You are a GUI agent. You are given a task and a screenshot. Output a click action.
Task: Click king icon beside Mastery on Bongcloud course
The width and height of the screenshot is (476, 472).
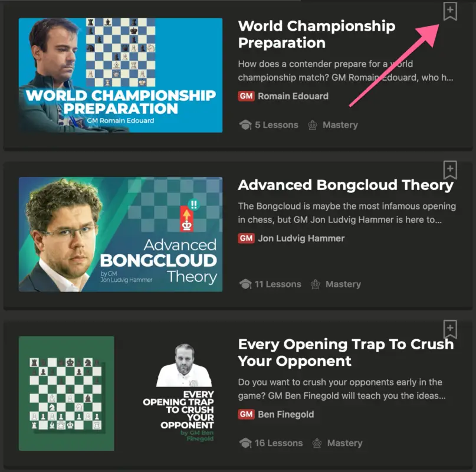(316, 284)
